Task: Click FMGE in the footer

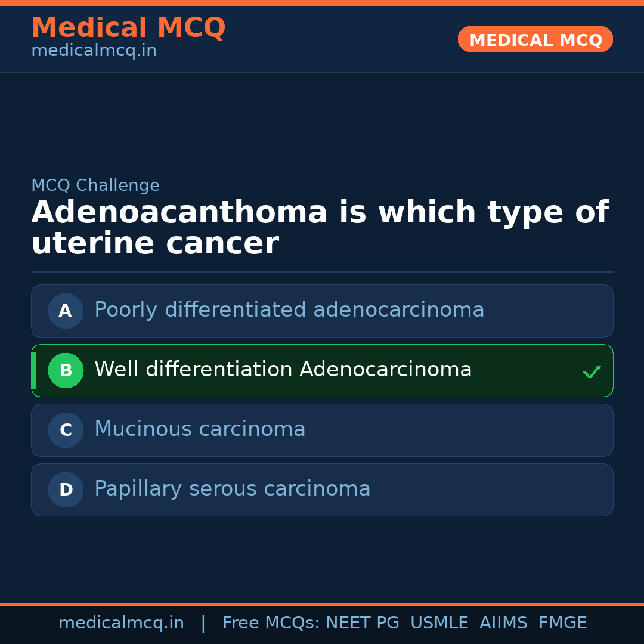Action: (x=563, y=623)
